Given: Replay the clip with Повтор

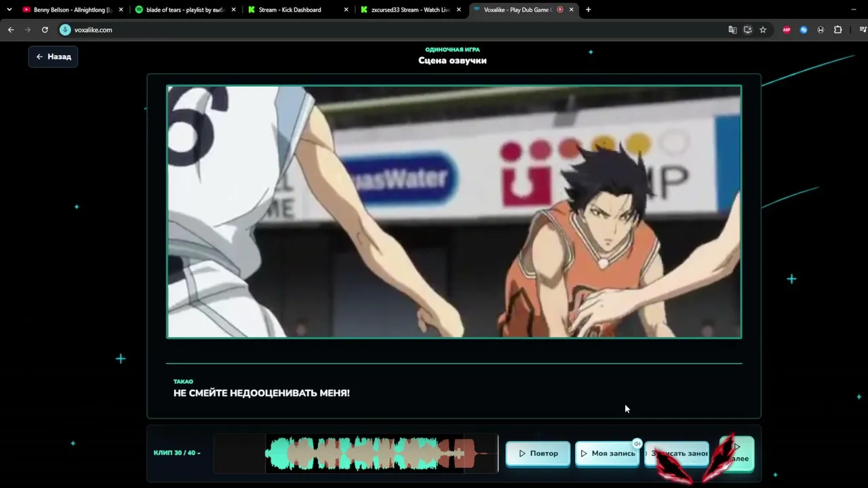Looking at the screenshot, I should click(x=539, y=453).
